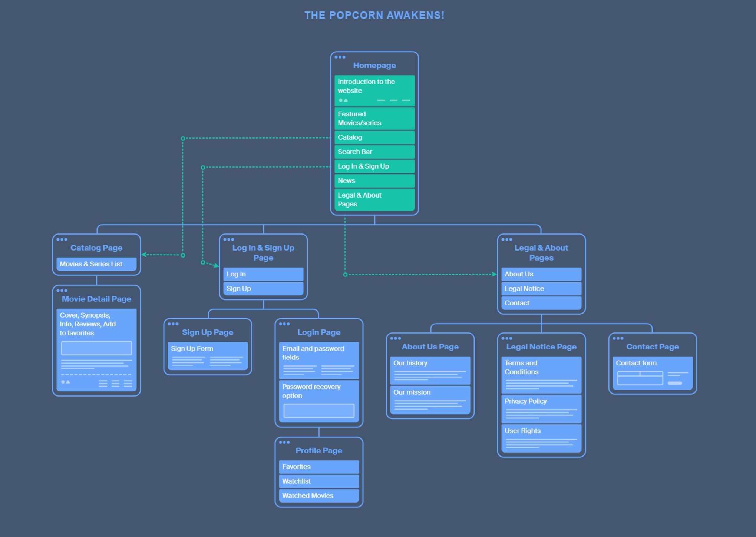
Task: Click the 'Our history' block
Action: 430,370
